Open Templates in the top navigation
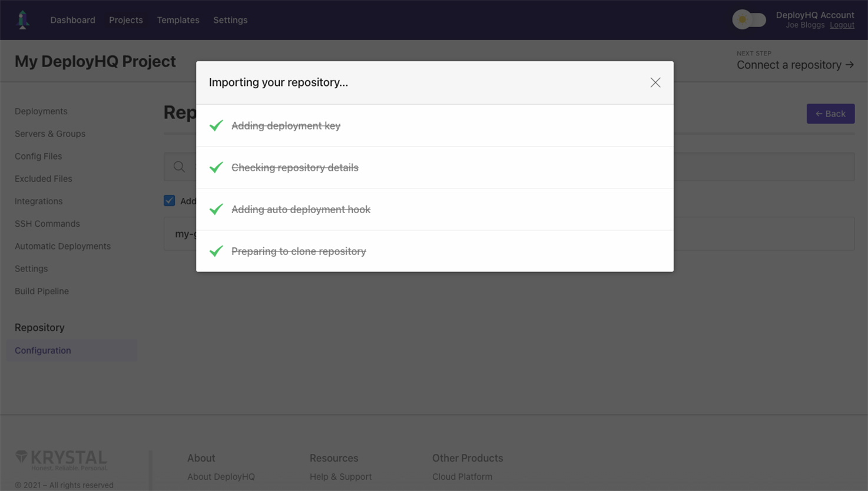868x491 pixels. tap(178, 20)
